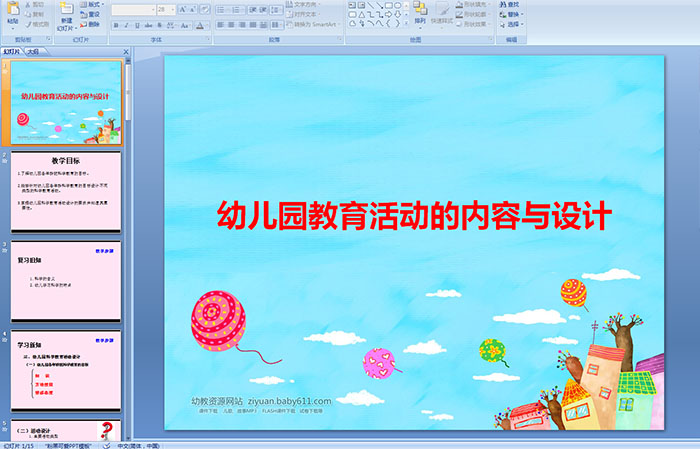Click the New Slide (新建幻灯片) button
Image resolution: width=700 pixels, height=449 pixels.
[67, 17]
